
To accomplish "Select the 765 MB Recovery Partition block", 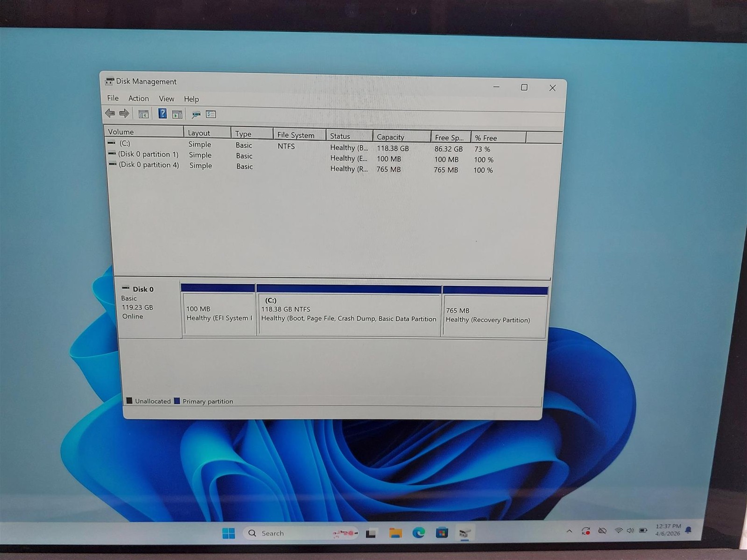I will pyautogui.click(x=494, y=312).
